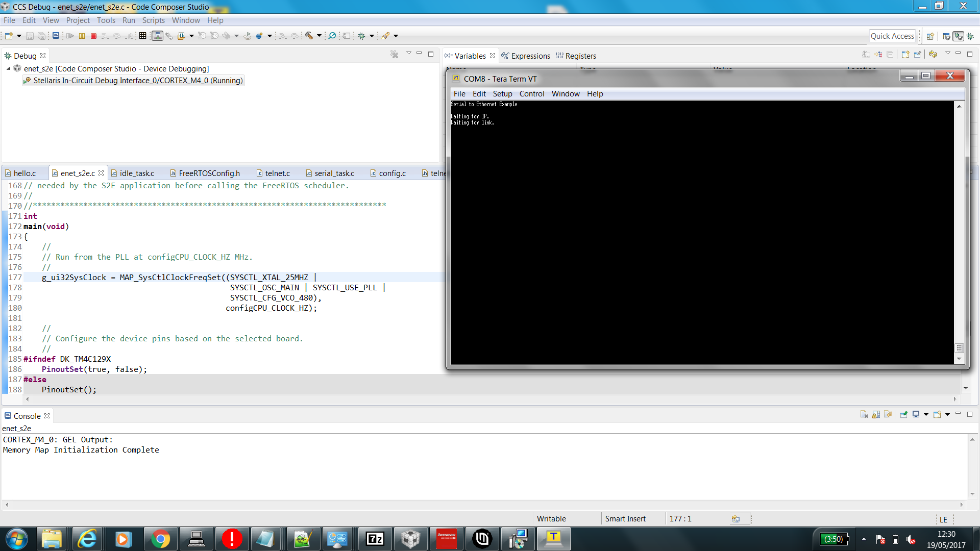Viewport: 980px width, 551px height.
Task: Open the Setup menu in Tera Term
Action: coord(502,94)
